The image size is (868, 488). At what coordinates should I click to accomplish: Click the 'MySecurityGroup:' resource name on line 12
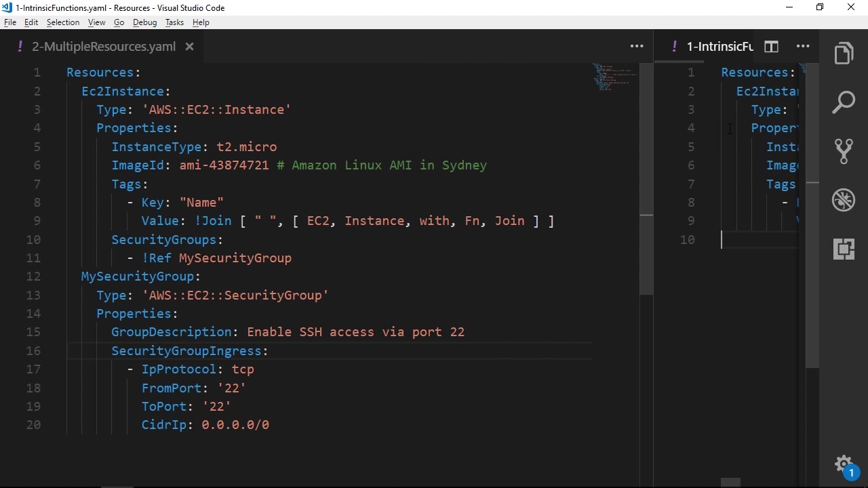[x=141, y=277]
